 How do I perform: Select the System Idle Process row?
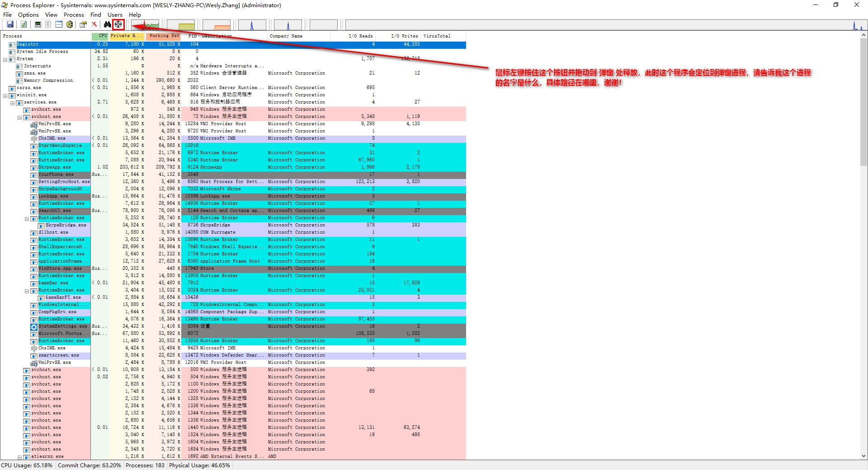click(x=233, y=52)
